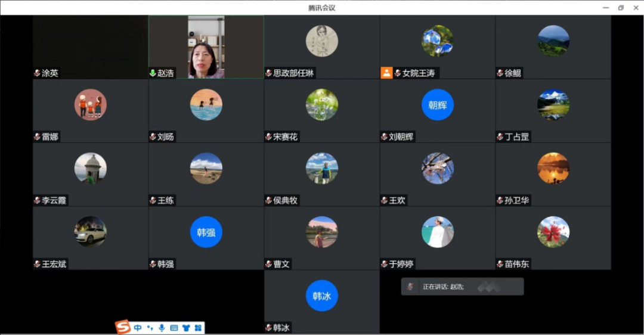Select the 赵浩 video tile
The image size is (644, 335).
[206, 46]
